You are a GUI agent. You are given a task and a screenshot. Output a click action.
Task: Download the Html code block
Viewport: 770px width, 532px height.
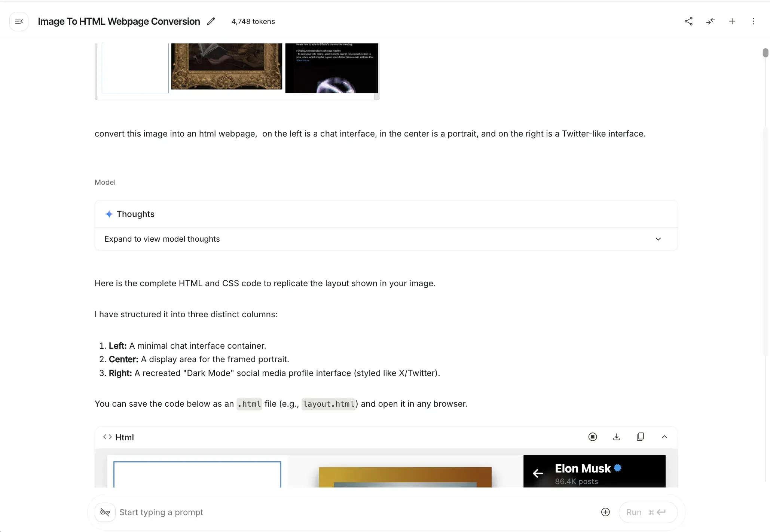click(617, 437)
